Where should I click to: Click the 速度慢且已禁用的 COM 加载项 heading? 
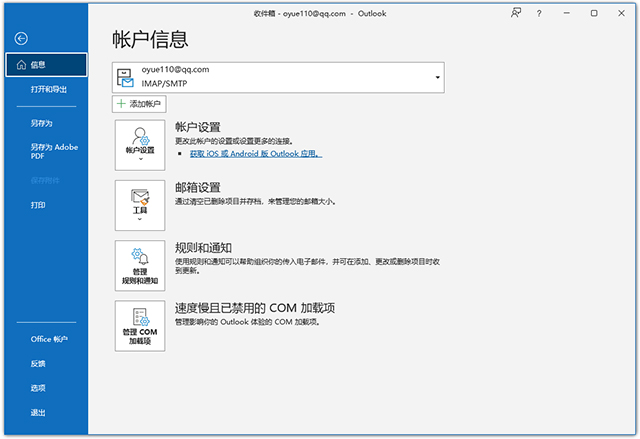coord(255,308)
